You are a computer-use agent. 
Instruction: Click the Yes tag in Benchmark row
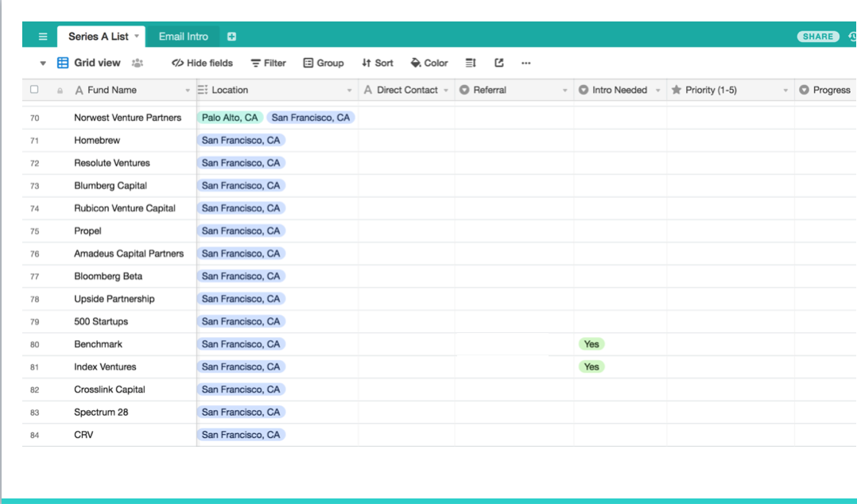point(591,344)
